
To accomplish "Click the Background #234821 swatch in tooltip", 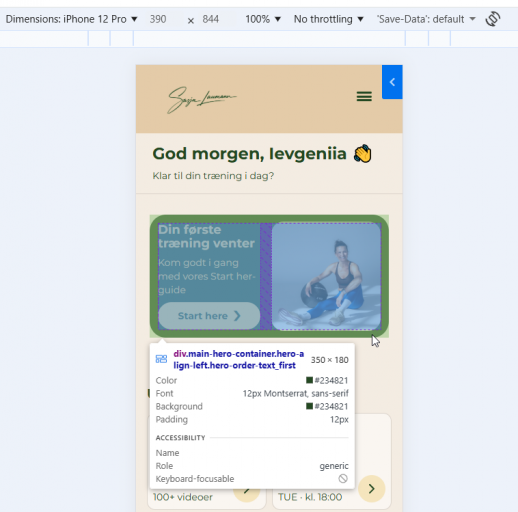I will click(309, 406).
